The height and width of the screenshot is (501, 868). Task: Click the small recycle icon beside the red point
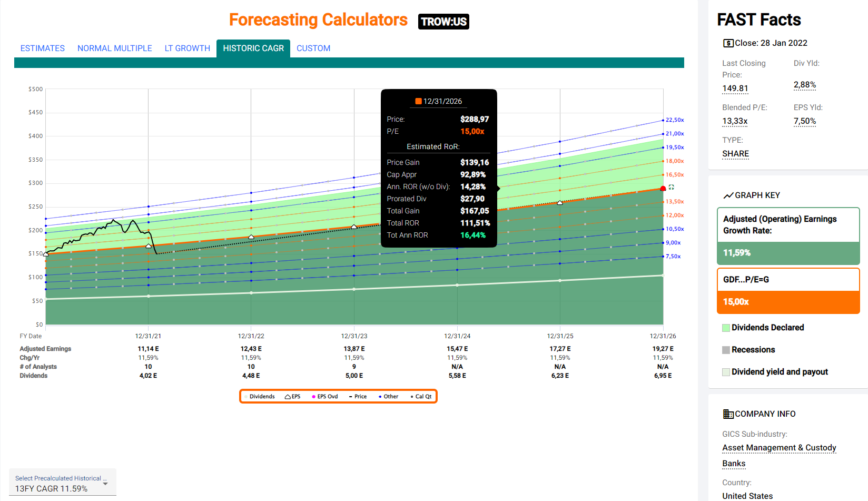pyautogui.click(x=672, y=188)
